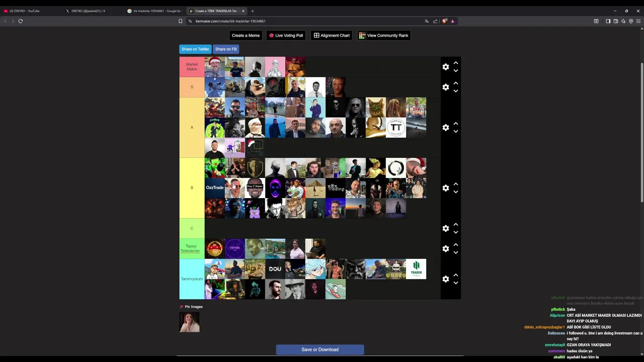Close the TÜRK TRADERLAR TierMaker tab
This screenshot has width=644, height=362.
(x=243, y=11)
